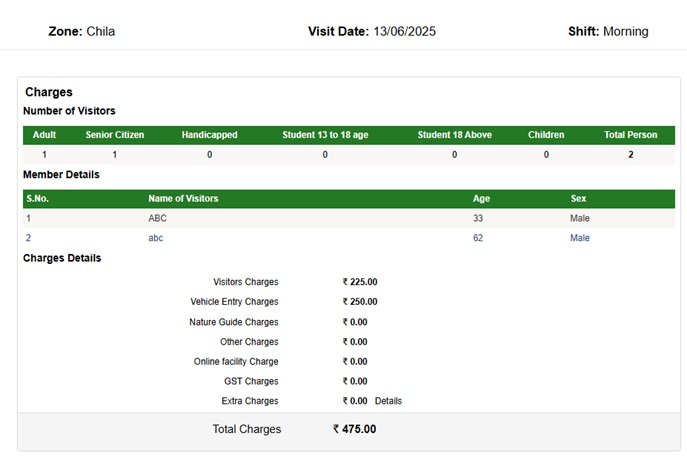The width and height of the screenshot is (687, 458).
Task: Select the Handicapped column header
Action: coord(209,135)
